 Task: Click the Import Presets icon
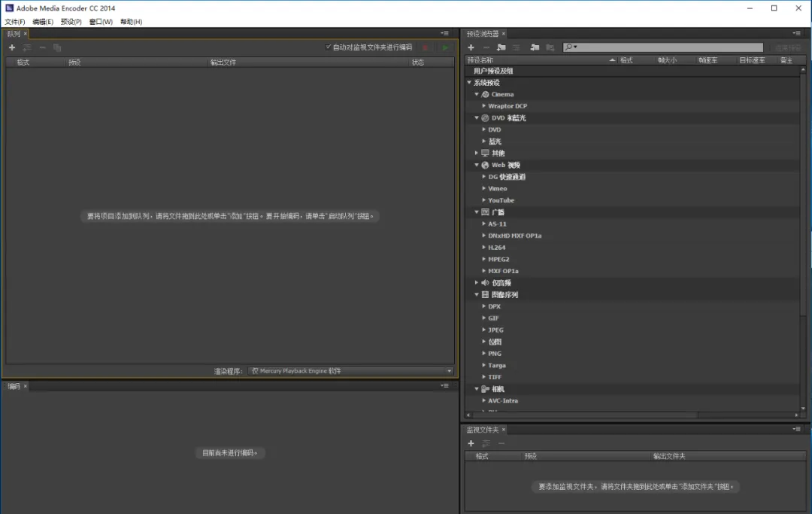(x=535, y=47)
